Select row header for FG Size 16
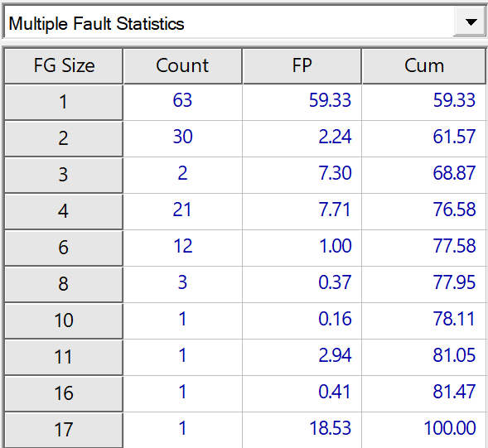 [64, 393]
